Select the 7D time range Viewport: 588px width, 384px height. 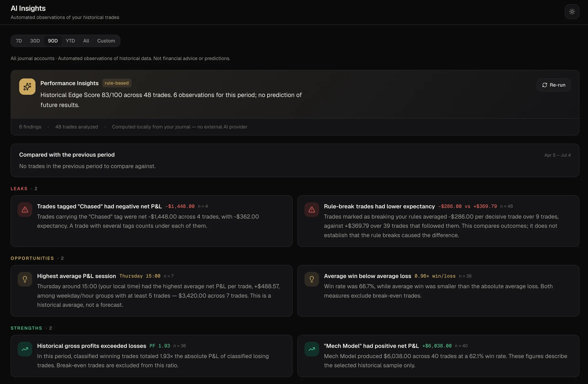point(19,41)
